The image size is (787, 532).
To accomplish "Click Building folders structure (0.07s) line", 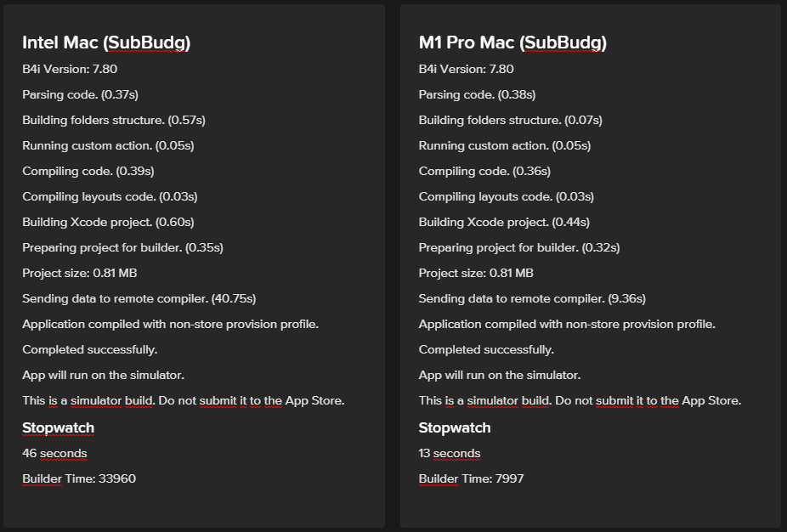I will click(x=510, y=120).
